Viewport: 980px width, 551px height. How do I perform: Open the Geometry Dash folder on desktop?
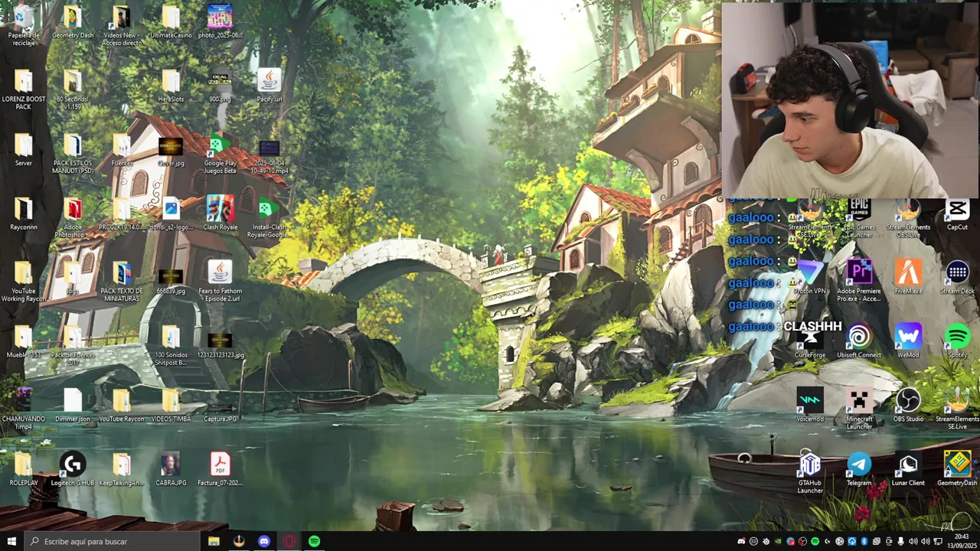(x=73, y=22)
